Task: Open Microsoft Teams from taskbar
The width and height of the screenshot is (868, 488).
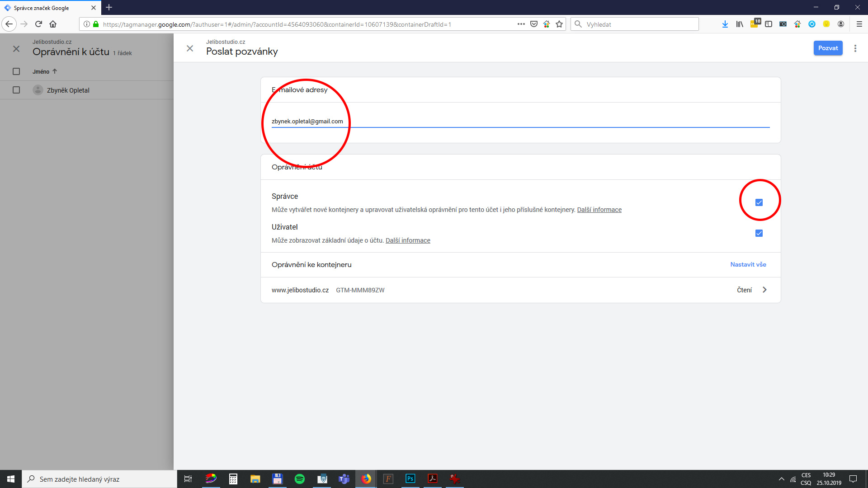Action: pyautogui.click(x=344, y=479)
